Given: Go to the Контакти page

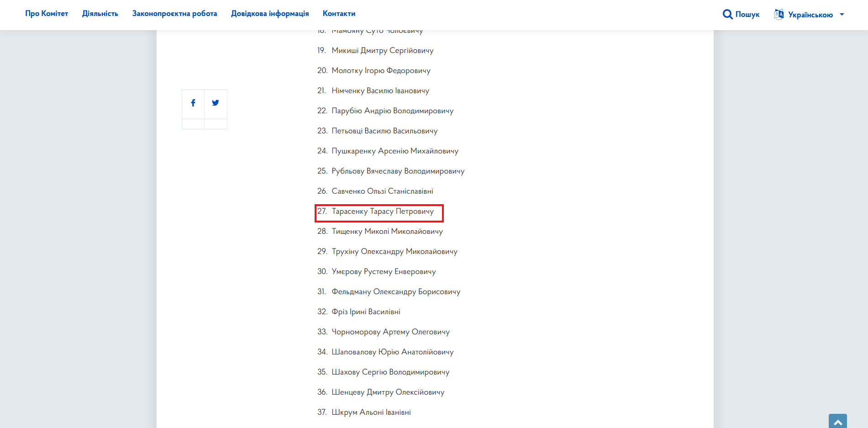Looking at the screenshot, I should pyautogui.click(x=339, y=14).
